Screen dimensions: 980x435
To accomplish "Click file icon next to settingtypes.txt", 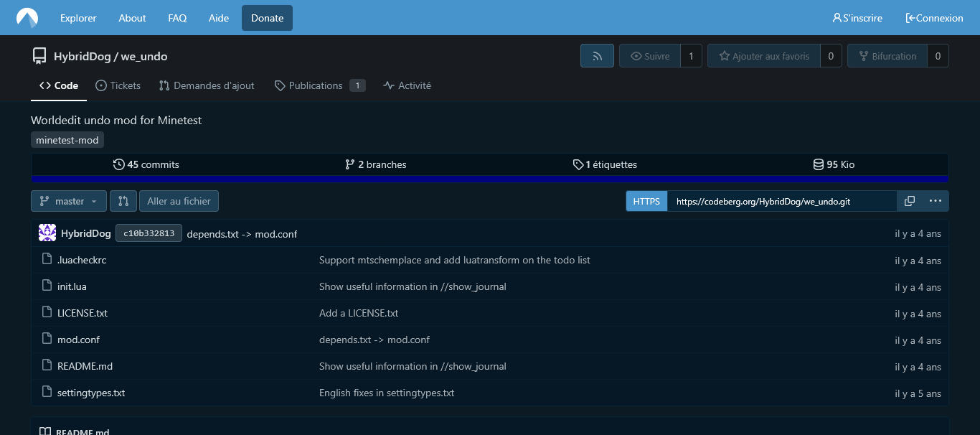I will [47, 393].
